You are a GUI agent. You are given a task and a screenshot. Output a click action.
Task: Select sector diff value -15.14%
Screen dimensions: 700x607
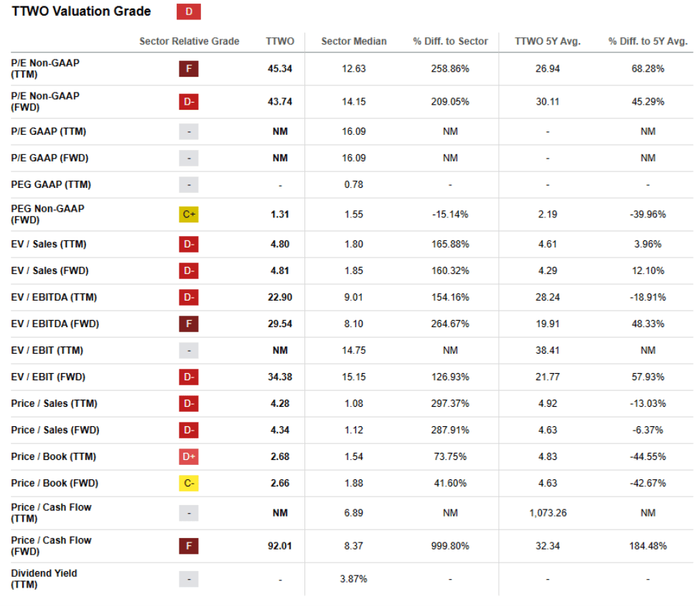click(450, 215)
